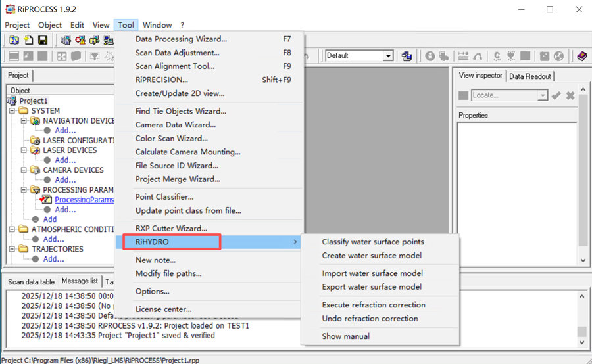Screen dimensions: 592x364
Task: Click the blue save-view icon next to Default
Action: [x=407, y=57]
